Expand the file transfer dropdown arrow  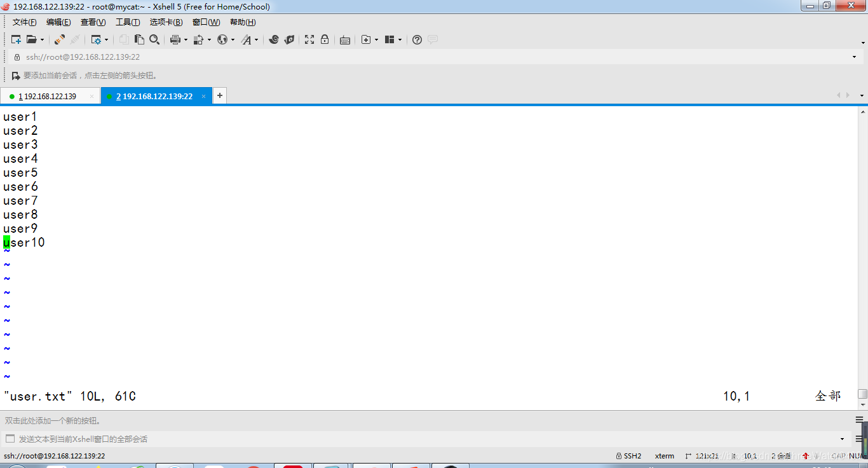tap(208, 39)
